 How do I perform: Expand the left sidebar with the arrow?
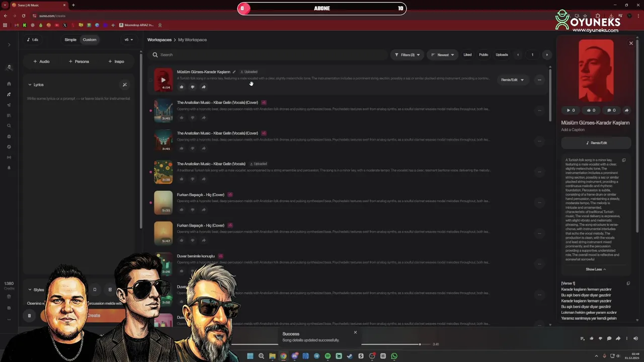coord(9,45)
